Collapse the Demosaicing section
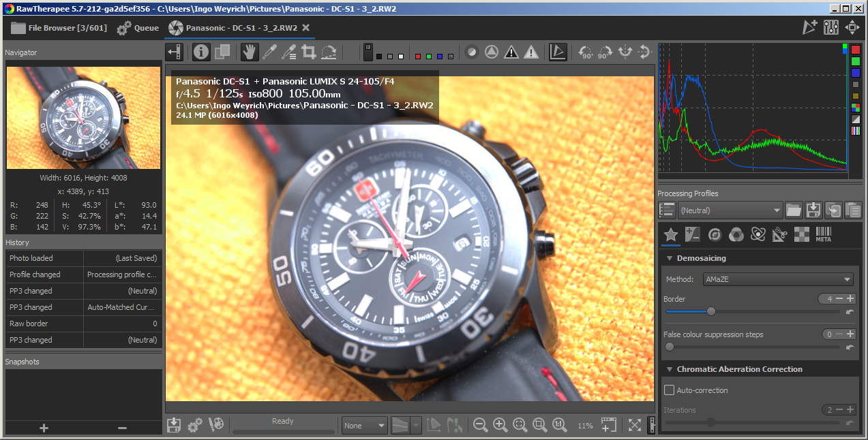Viewport: 868px width, 440px height. coord(670,259)
